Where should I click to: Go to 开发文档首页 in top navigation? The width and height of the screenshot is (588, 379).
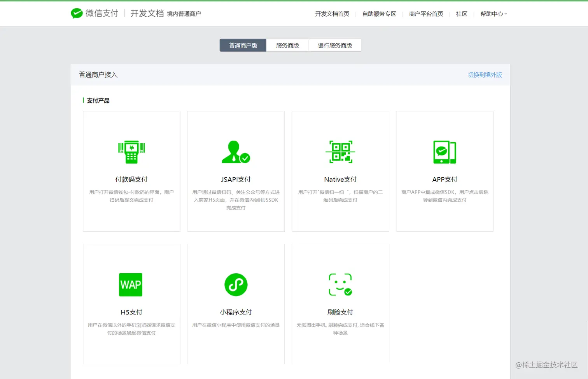332,14
